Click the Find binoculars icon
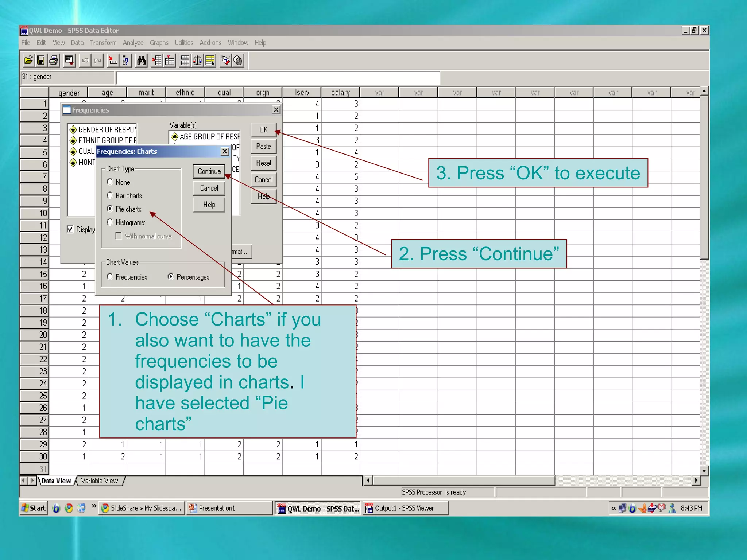This screenshot has width=747, height=560. coord(142,60)
